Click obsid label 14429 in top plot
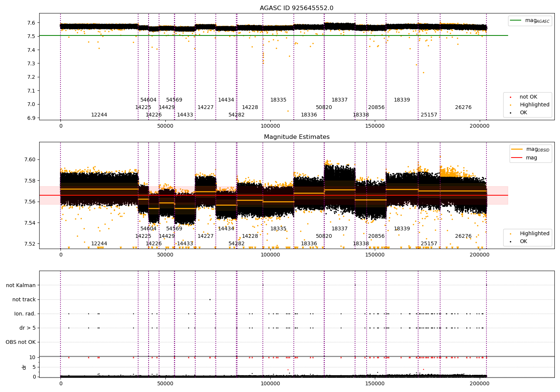The image size is (560, 392). coord(167,108)
